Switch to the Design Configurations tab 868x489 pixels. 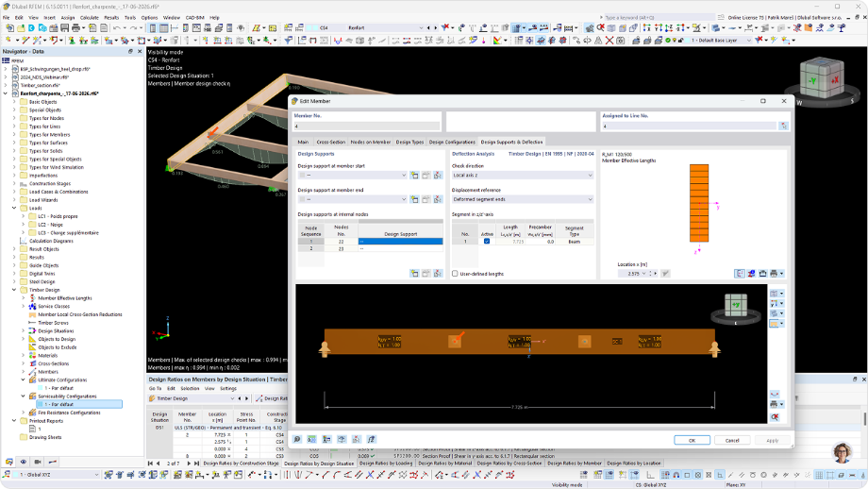(452, 142)
